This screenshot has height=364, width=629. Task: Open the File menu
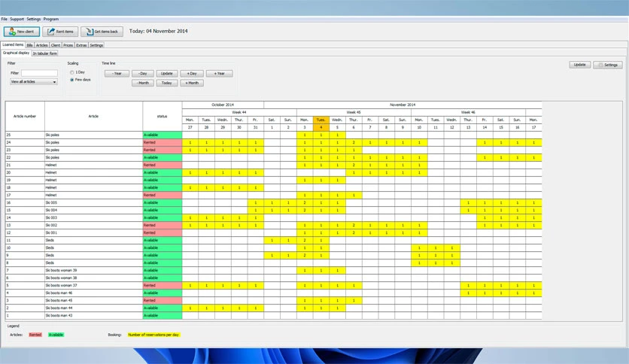(4, 19)
